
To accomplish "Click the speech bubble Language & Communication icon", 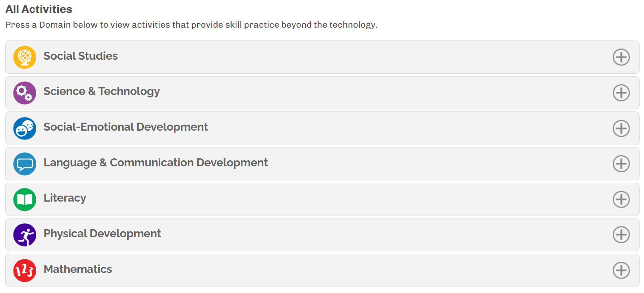I will [24, 164].
